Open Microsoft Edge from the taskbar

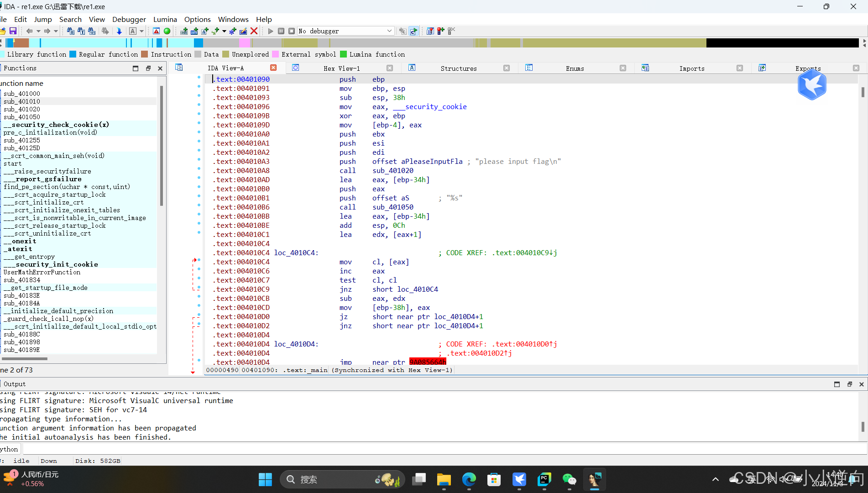468,479
